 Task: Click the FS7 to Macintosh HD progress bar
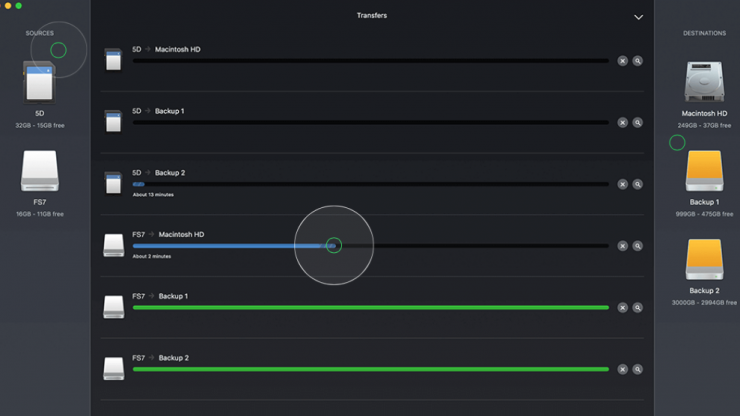370,246
